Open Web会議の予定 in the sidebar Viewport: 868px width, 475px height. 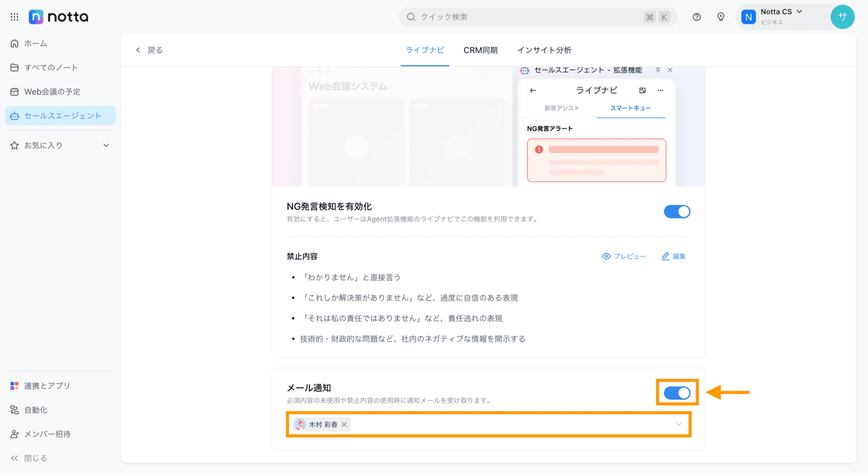(60, 92)
